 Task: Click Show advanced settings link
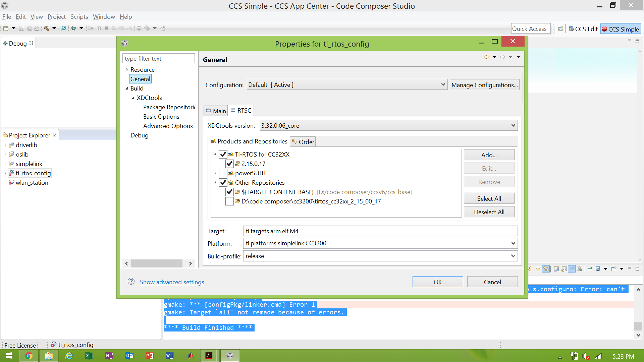pyautogui.click(x=172, y=282)
